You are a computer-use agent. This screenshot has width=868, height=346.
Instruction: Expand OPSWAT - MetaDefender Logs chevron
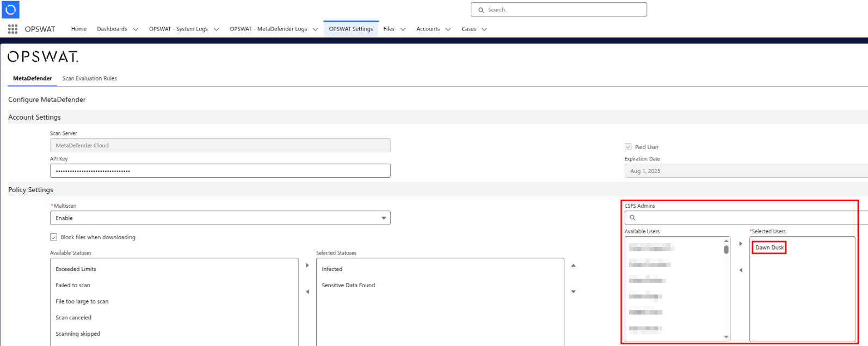click(x=315, y=29)
